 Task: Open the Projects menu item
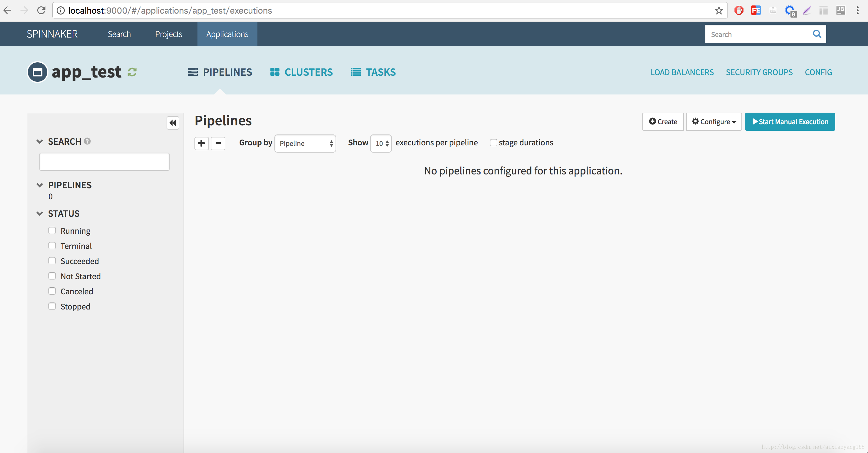168,34
